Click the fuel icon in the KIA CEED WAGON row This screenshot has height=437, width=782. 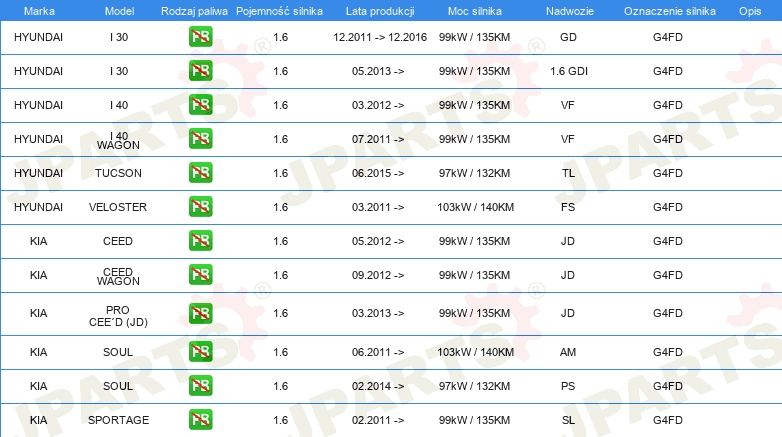(x=200, y=275)
